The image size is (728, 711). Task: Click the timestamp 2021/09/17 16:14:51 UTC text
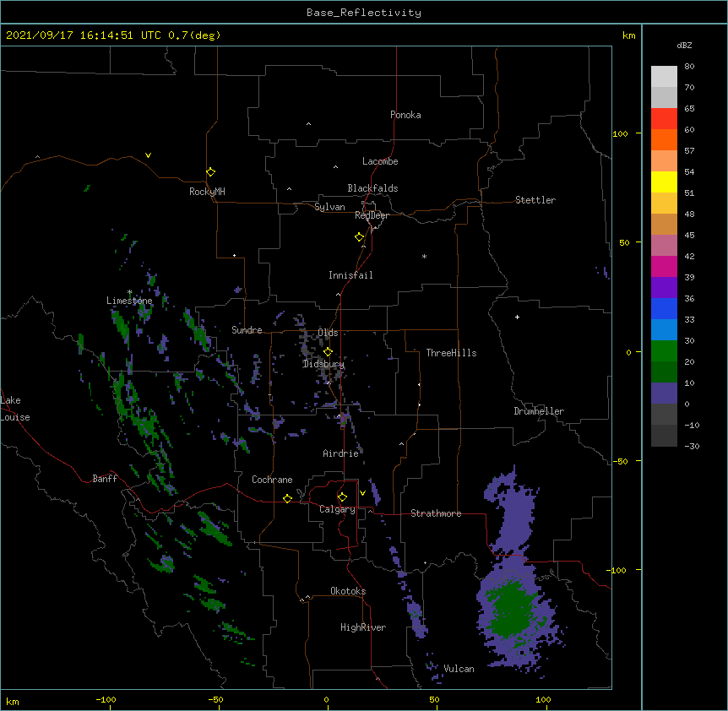click(x=84, y=35)
